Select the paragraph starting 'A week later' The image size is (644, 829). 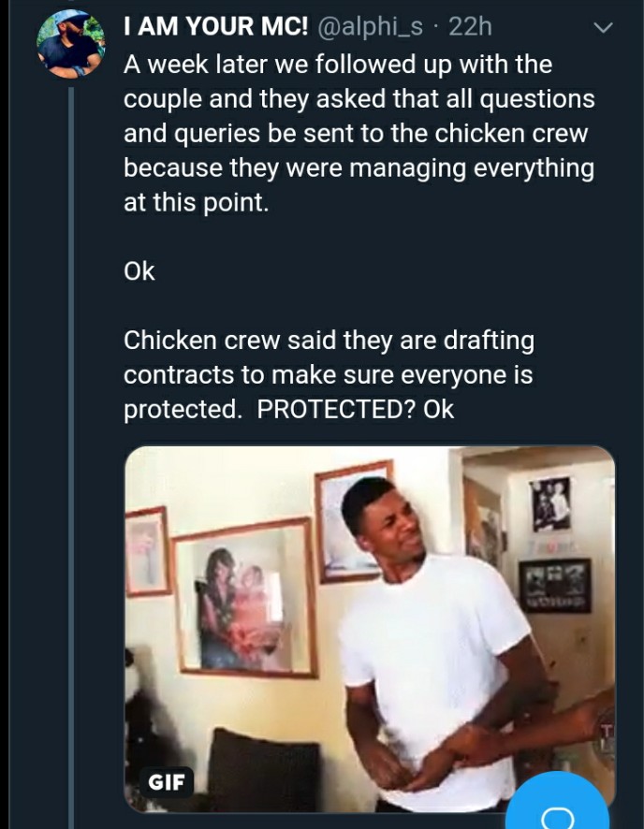(359, 133)
